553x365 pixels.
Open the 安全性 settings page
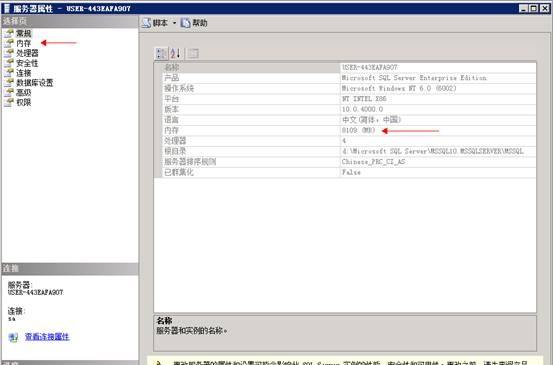pyautogui.click(x=27, y=63)
